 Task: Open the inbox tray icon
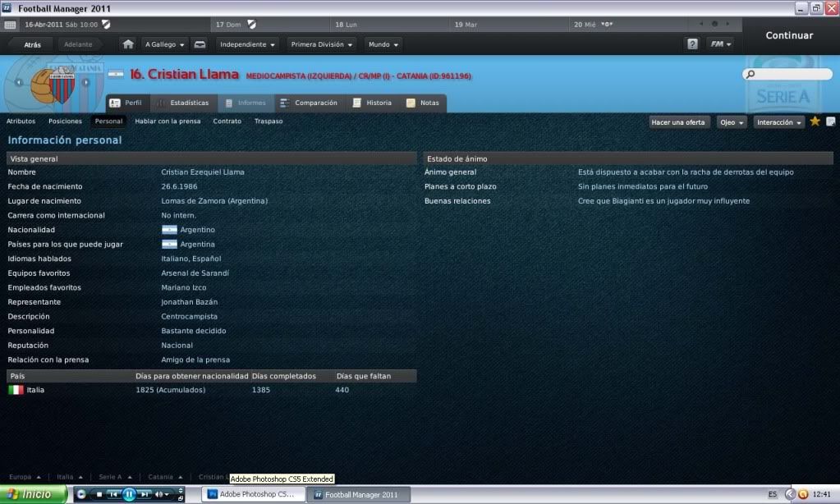[x=200, y=44]
